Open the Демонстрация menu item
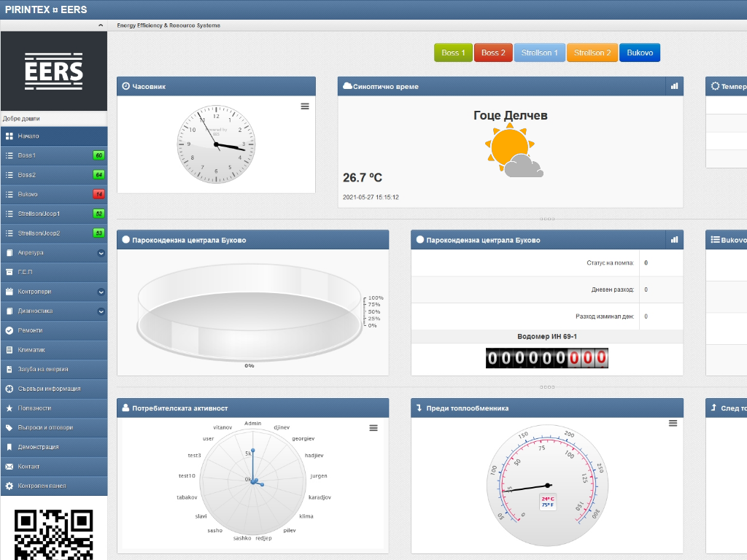The height and width of the screenshot is (560, 747). (x=54, y=447)
